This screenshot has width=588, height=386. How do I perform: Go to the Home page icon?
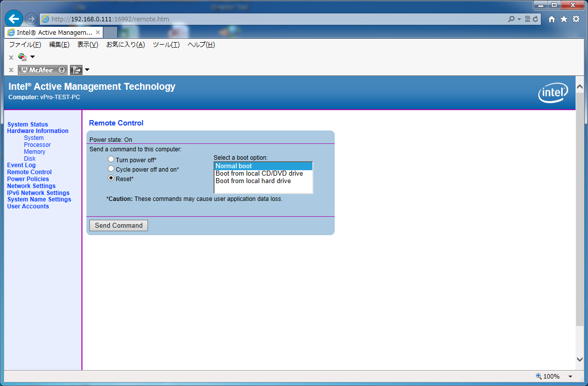552,19
